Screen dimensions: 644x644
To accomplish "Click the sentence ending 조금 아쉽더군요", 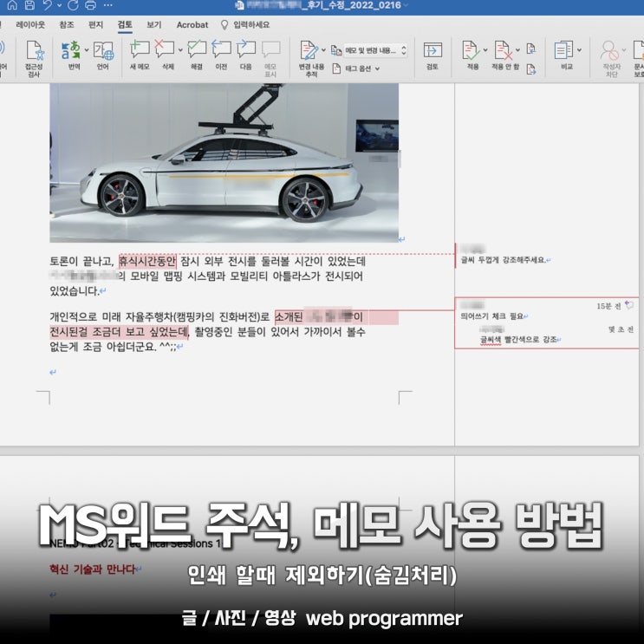I will (x=120, y=347).
